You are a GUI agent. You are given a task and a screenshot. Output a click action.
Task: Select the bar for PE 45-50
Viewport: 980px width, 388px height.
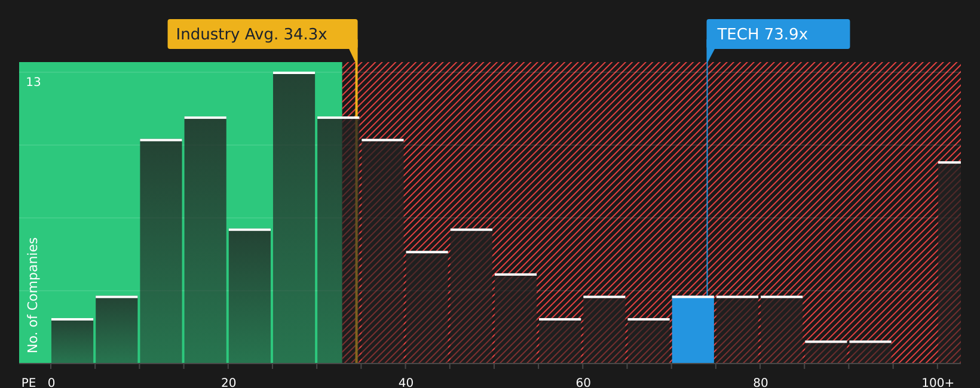[471, 296]
